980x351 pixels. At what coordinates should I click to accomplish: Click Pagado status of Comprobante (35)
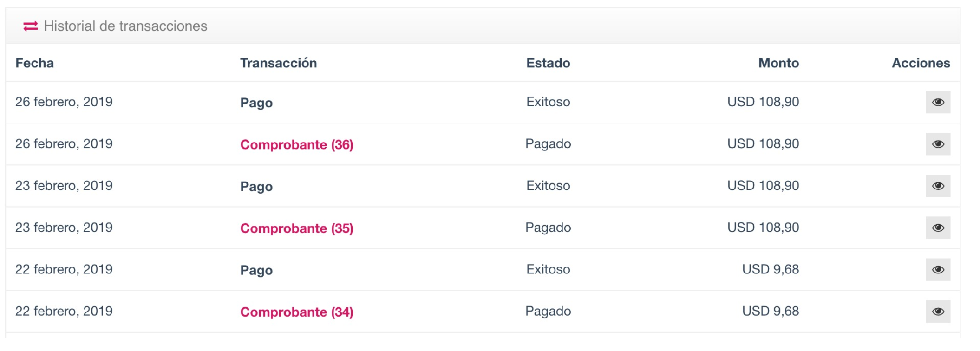tap(548, 227)
